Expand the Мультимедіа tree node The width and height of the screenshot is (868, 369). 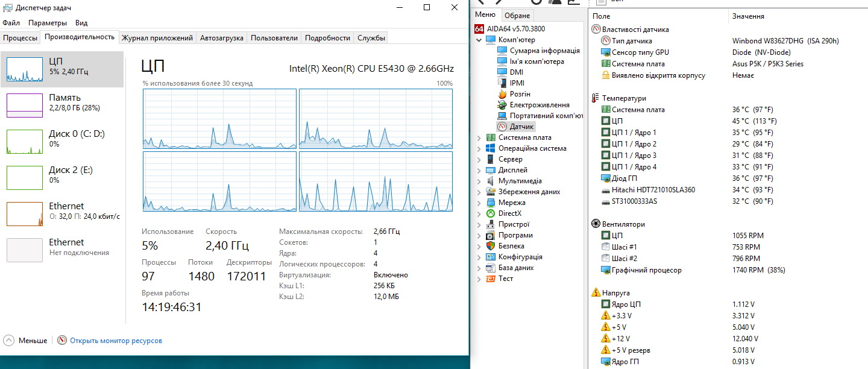pos(479,181)
